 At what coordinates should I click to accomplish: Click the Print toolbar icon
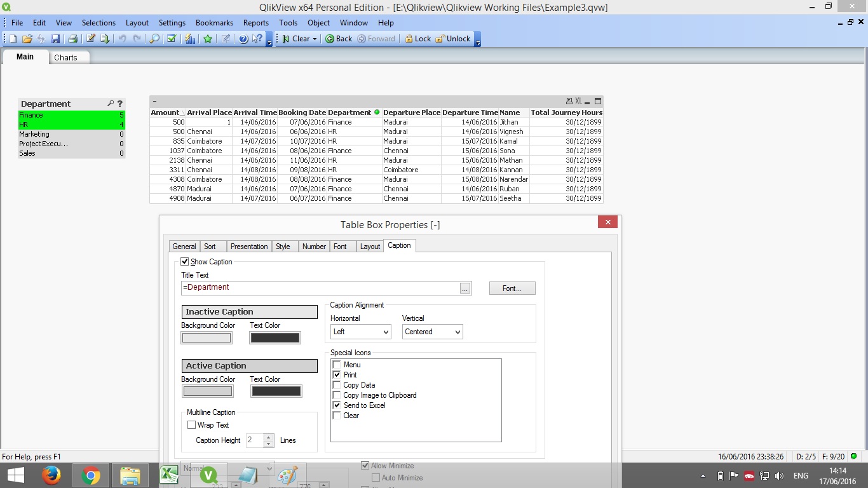[x=73, y=39]
